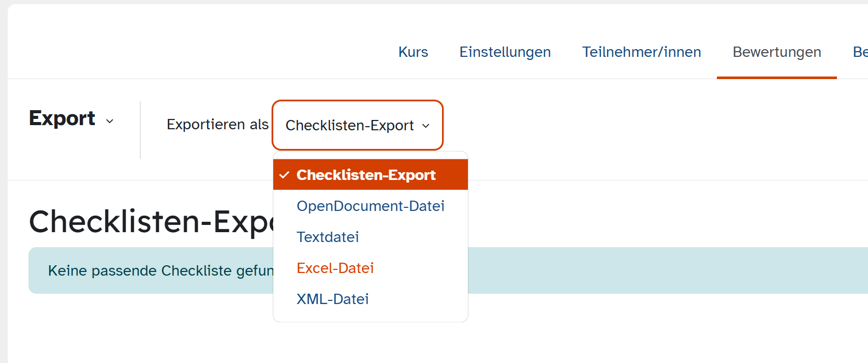The height and width of the screenshot is (363, 868).
Task: Click the Checklisten-Export page heading
Action: [151, 221]
